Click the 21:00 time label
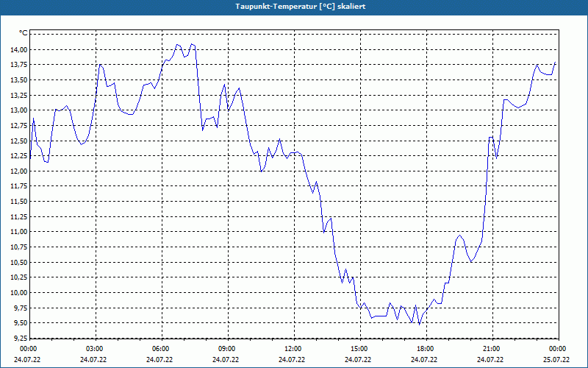Screen dimensions: 588x368 click(x=492, y=349)
